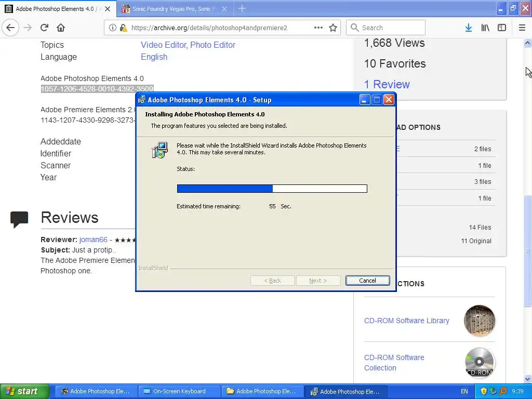532x399 pixels.
Task: Reload the archive.org page
Action: 44,28
